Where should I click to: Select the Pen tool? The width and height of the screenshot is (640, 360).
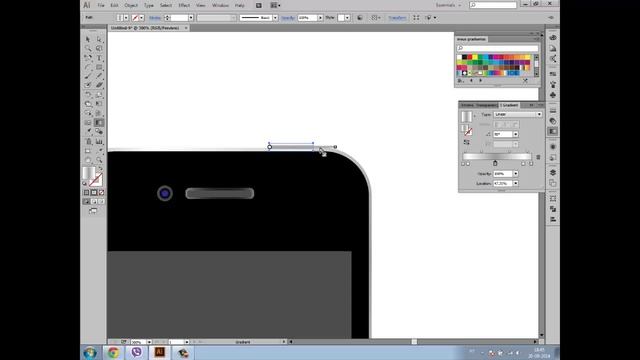click(x=88, y=58)
